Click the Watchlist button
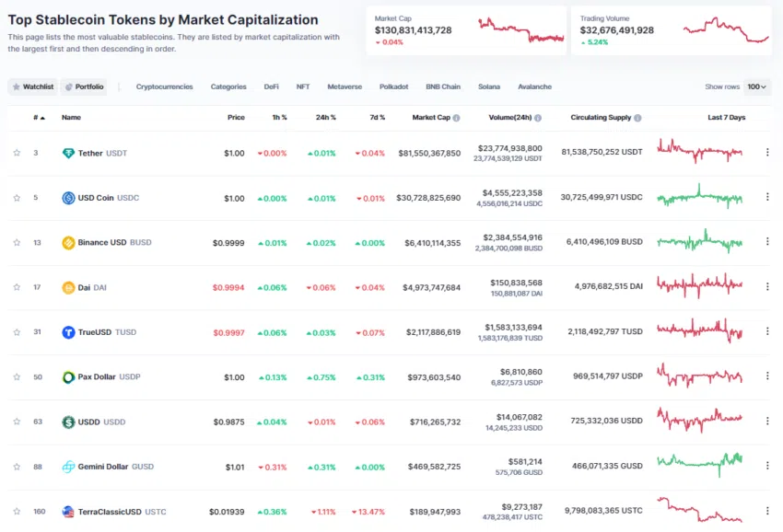 [x=33, y=87]
